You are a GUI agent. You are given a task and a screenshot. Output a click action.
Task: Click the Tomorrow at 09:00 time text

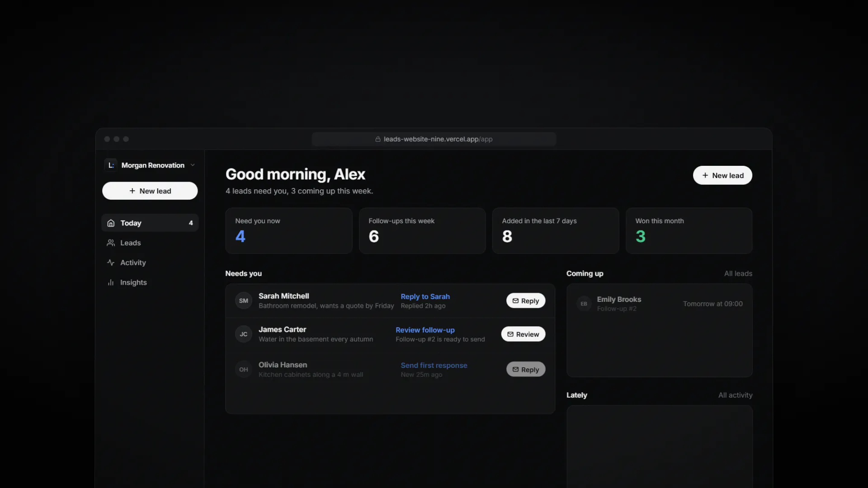point(713,304)
